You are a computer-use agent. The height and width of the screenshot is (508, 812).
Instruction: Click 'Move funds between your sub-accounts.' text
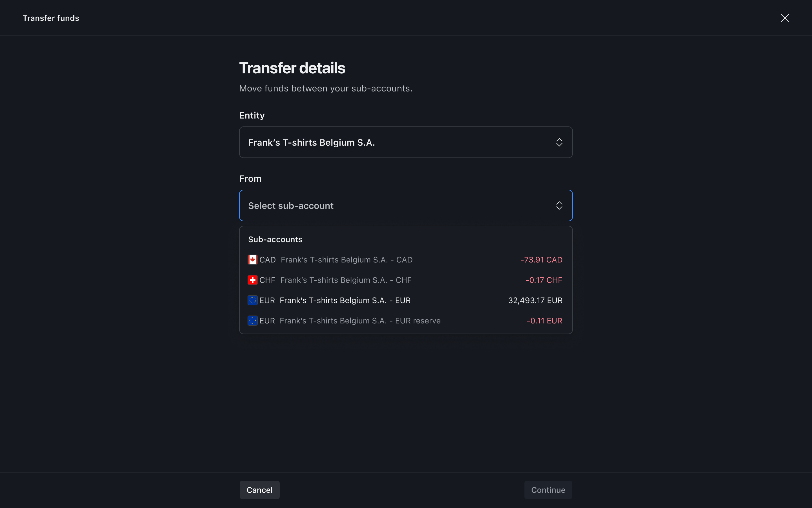pyautogui.click(x=325, y=88)
